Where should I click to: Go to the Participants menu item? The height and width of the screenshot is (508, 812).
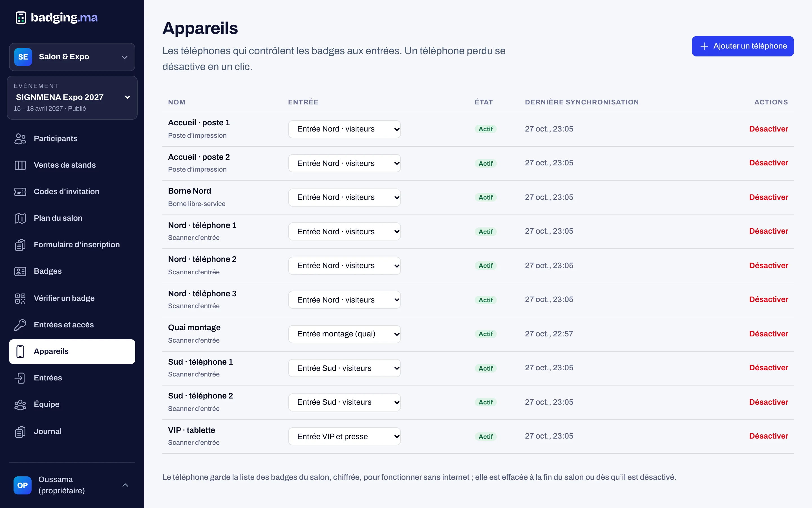(x=72, y=138)
